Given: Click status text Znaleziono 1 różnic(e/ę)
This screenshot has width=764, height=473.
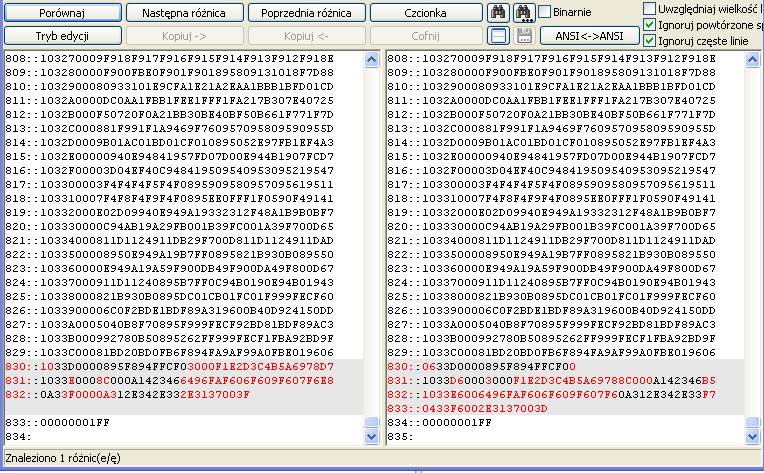Looking at the screenshot, I should tap(63, 458).
